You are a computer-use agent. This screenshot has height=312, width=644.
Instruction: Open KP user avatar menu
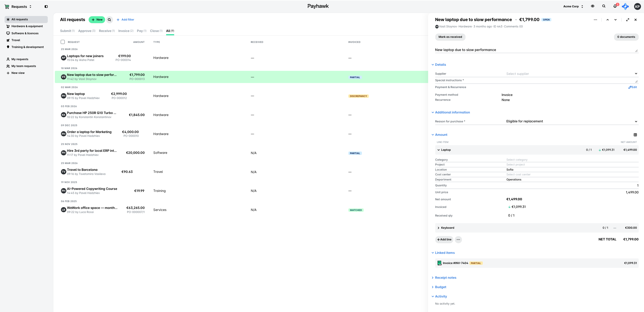point(637,7)
